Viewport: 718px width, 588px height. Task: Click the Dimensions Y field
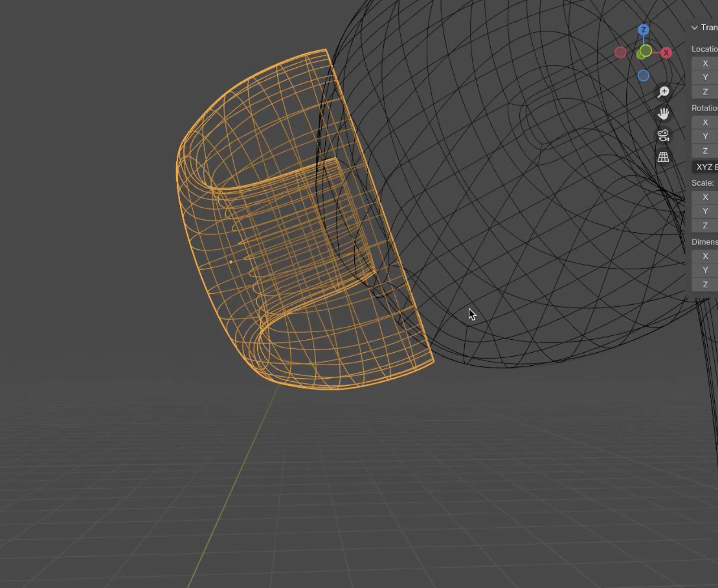(x=705, y=270)
